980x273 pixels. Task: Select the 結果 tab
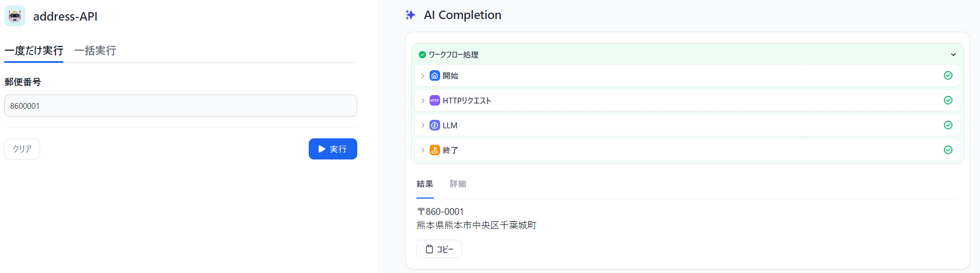click(x=425, y=184)
